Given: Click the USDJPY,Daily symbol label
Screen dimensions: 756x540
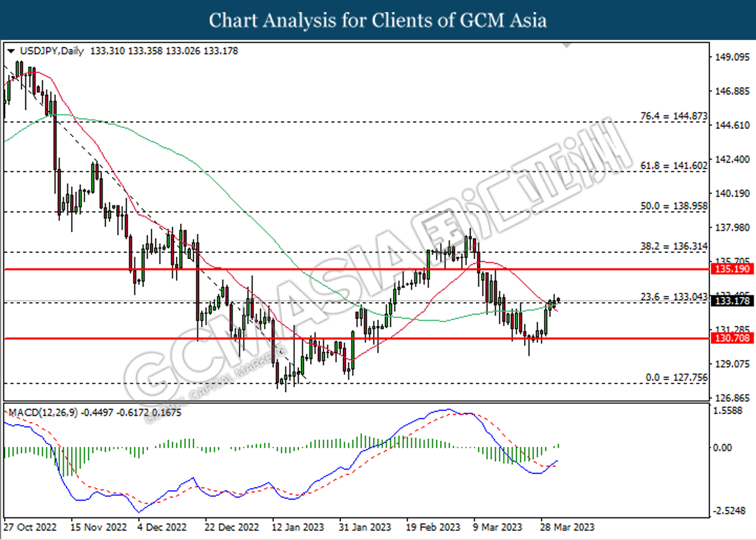Looking at the screenshot, I should (52, 51).
